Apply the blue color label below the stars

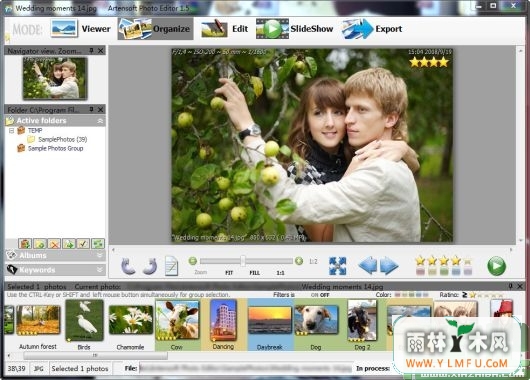coord(456,271)
